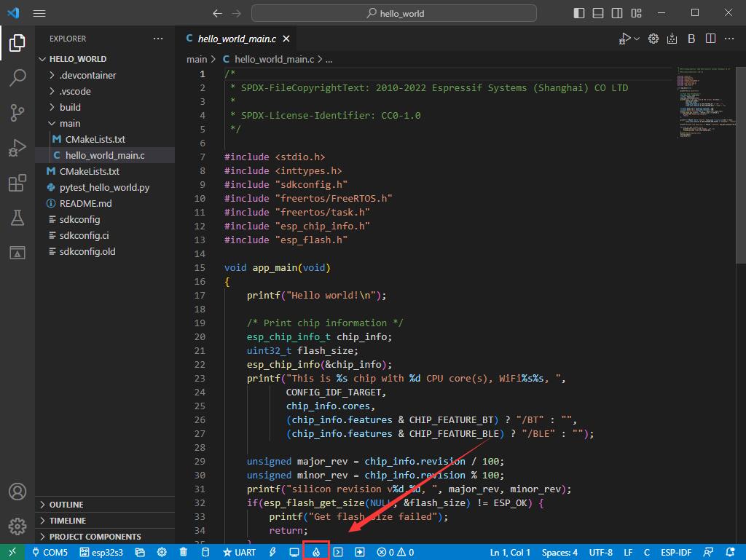The width and height of the screenshot is (746, 560).
Task: Click the hello_world command center search box
Action: [x=394, y=13]
